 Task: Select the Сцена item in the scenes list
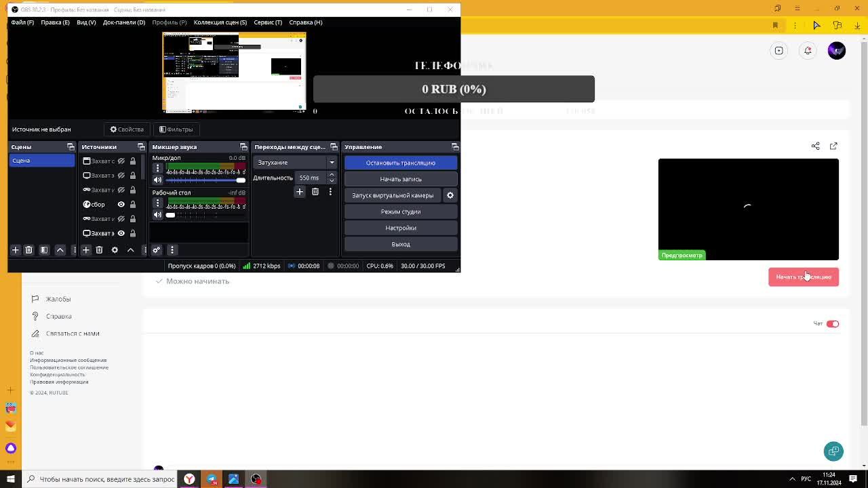41,161
